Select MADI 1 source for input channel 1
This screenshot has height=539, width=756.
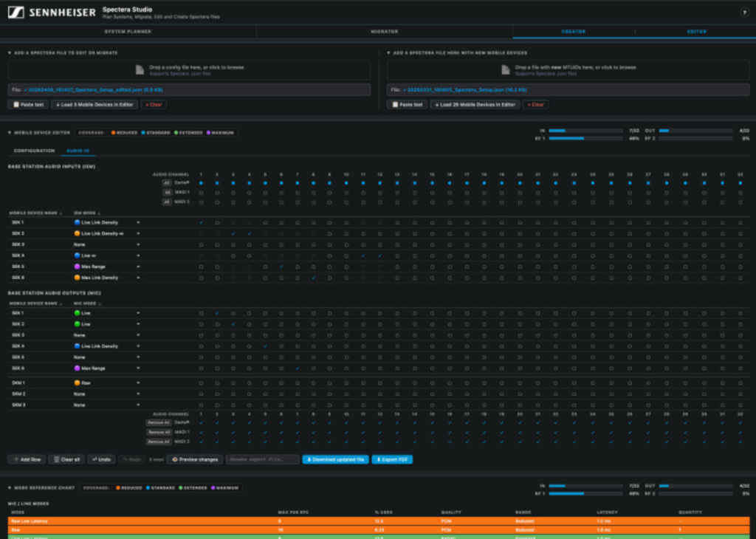point(201,193)
